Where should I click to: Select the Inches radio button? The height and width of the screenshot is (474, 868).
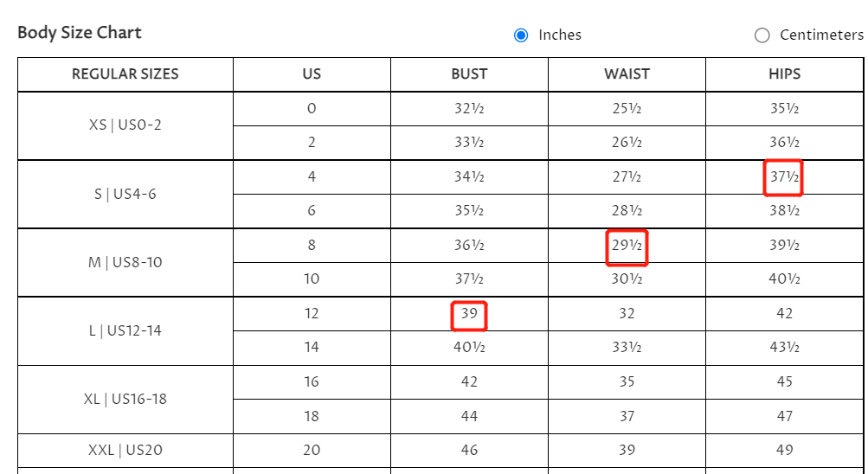[521, 35]
